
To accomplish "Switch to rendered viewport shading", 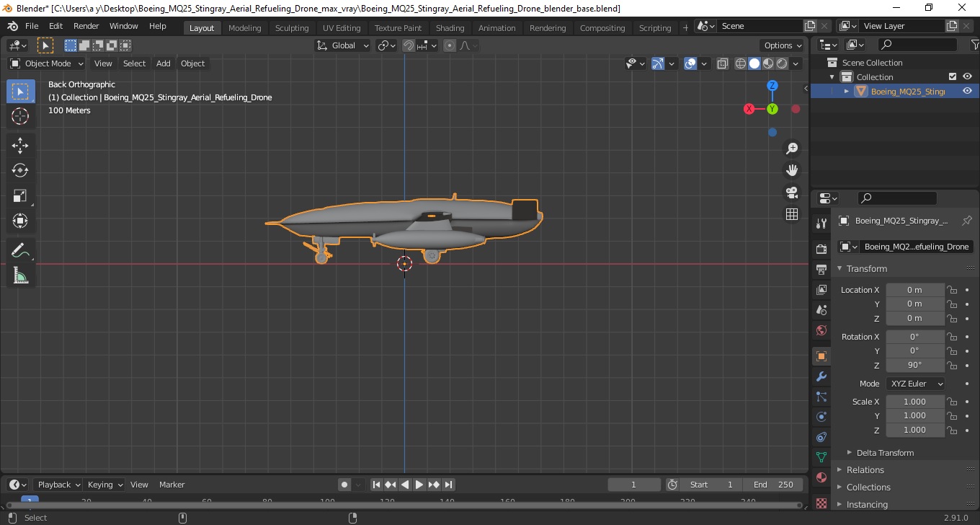I will [782, 63].
